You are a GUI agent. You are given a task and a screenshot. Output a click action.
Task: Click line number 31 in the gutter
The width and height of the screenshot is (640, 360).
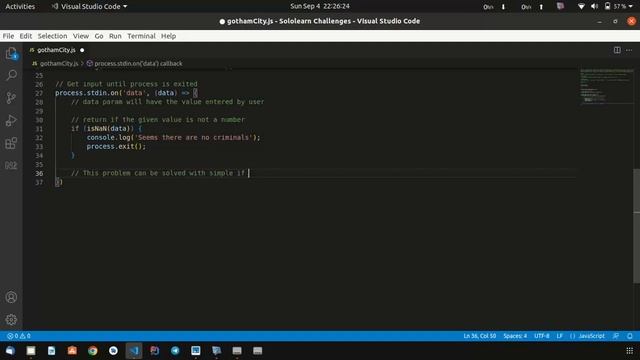[x=39, y=129]
